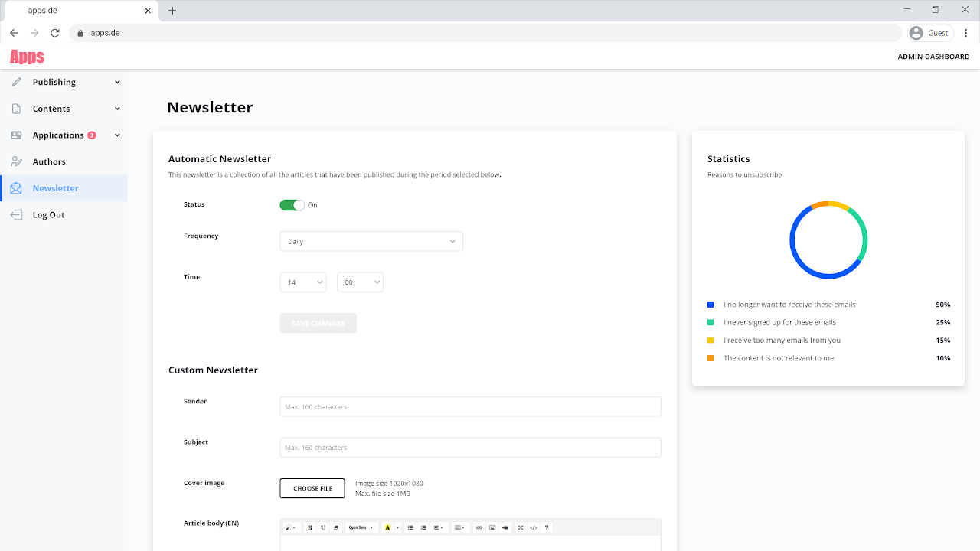Screen dimensions: 980x551
Task: Click 'The content is not relevant to me'
Action: [779, 358]
